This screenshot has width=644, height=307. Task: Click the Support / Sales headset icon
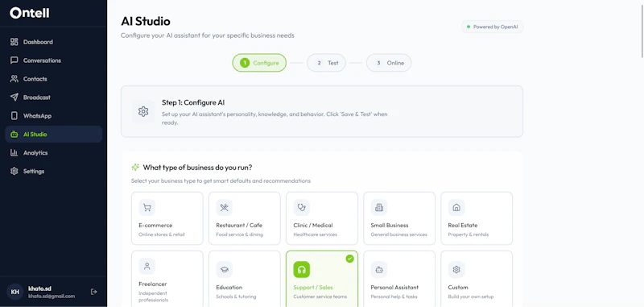click(301, 270)
